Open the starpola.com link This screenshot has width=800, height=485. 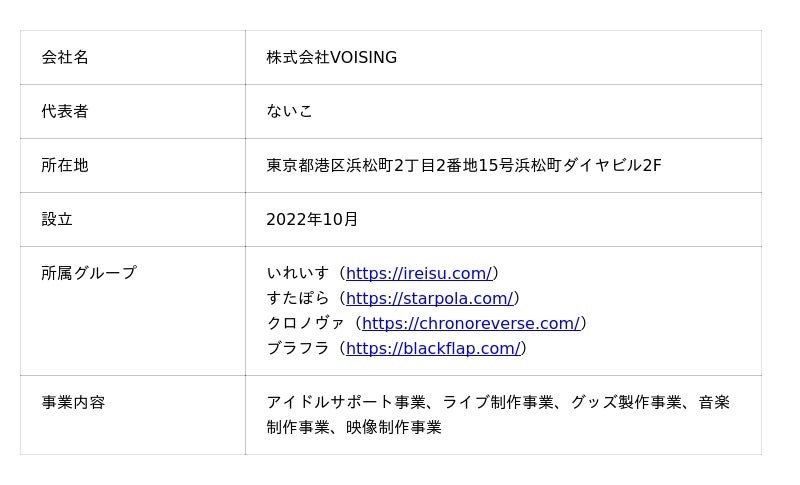pyautogui.click(x=430, y=298)
